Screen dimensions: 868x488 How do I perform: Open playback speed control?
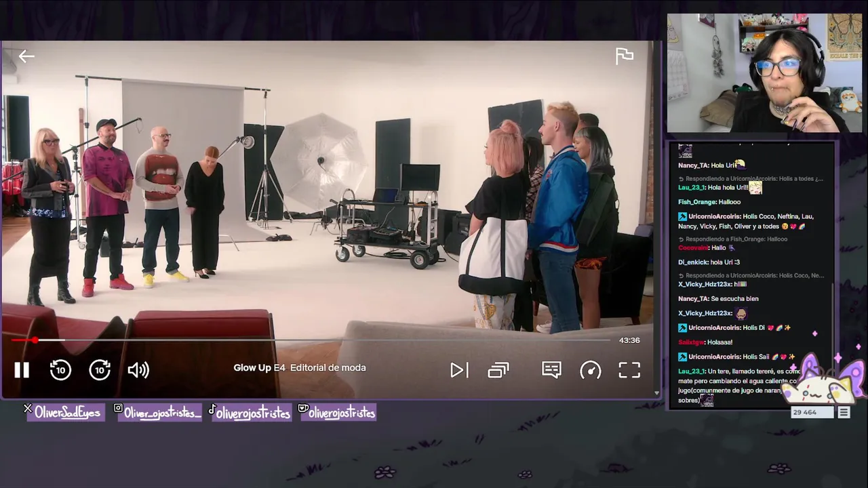pos(591,370)
